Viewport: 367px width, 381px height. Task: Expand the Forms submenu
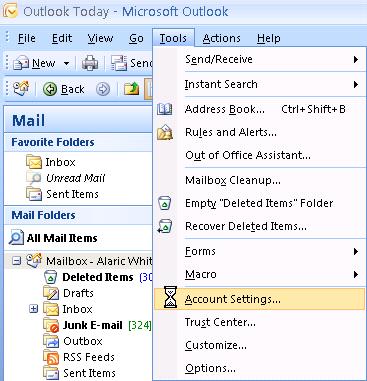click(x=258, y=251)
